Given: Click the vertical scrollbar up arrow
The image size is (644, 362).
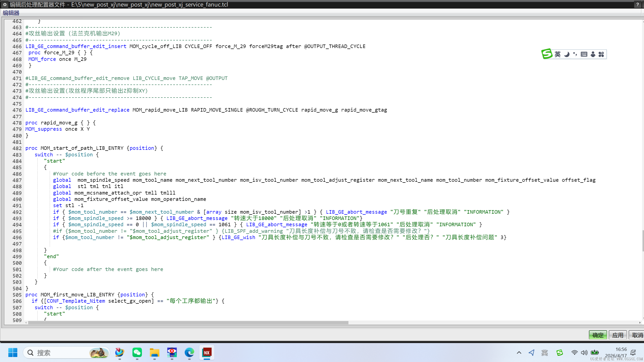Looking at the screenshot, I should [643, 22].
